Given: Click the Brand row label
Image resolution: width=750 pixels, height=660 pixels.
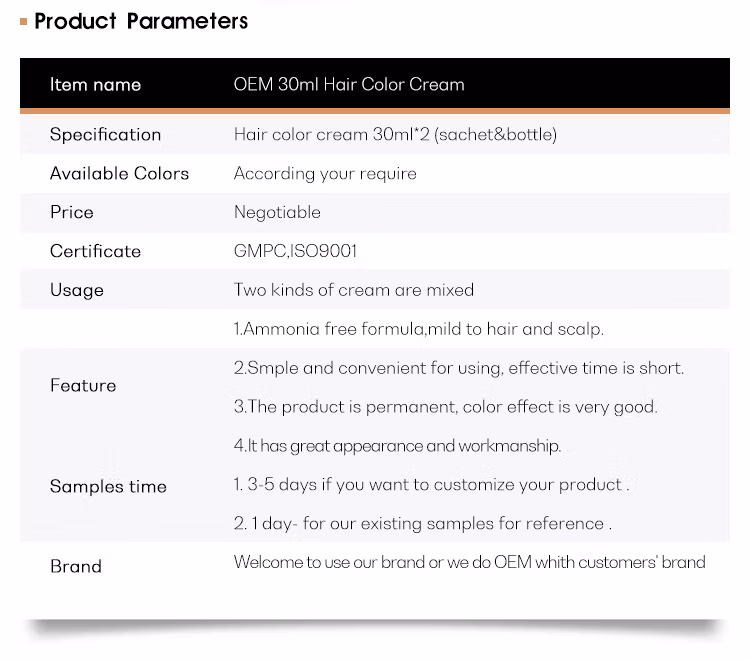Looking at the screenshot, I should point(76,566).
